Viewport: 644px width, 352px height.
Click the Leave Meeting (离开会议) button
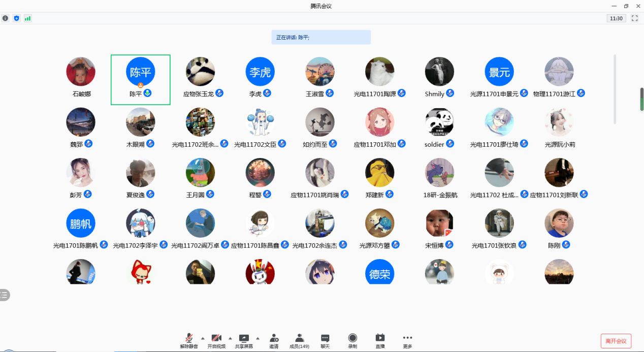[616, 341]
